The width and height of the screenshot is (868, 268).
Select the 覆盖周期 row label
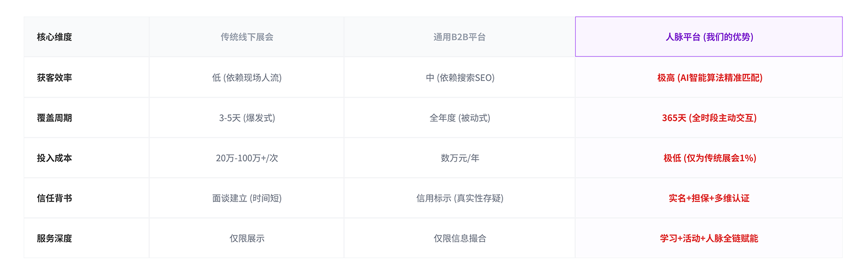pyautogui.click(x=54, y=118)
